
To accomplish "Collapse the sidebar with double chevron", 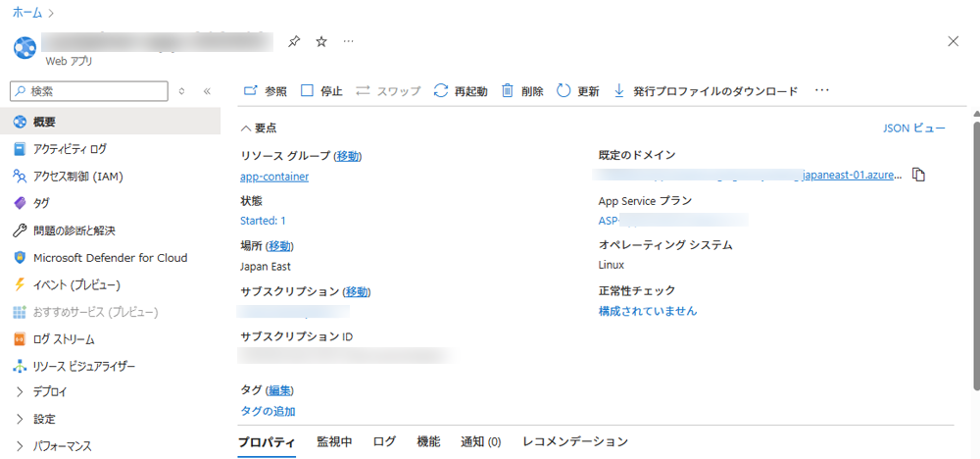I will [208, 91].
